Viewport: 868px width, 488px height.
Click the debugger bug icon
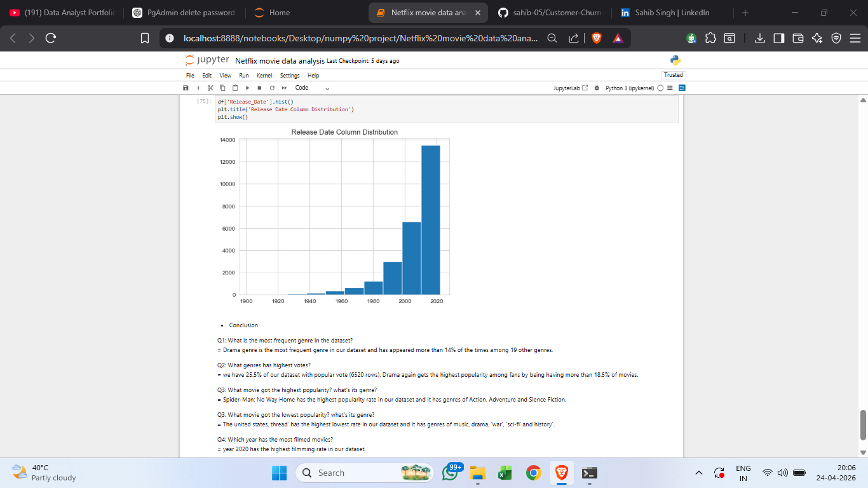pyautogui.click(x=597, y=88)
